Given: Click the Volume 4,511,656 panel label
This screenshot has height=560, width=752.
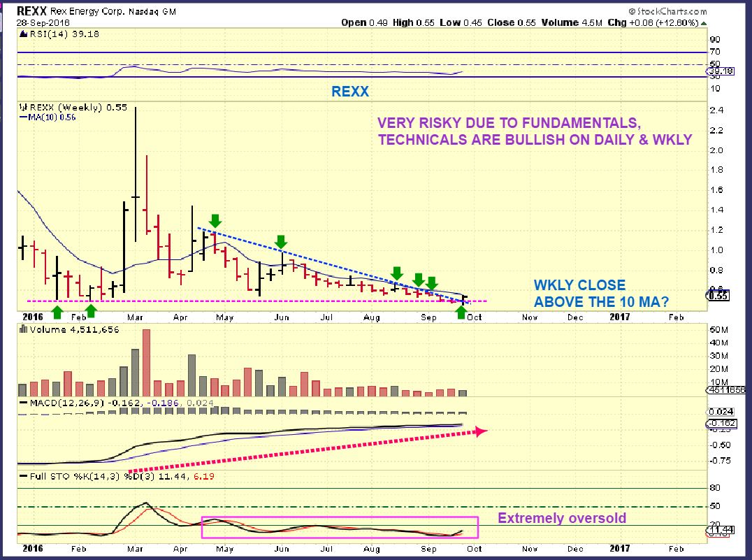Looking at the screenshot, I should [74, 330].
